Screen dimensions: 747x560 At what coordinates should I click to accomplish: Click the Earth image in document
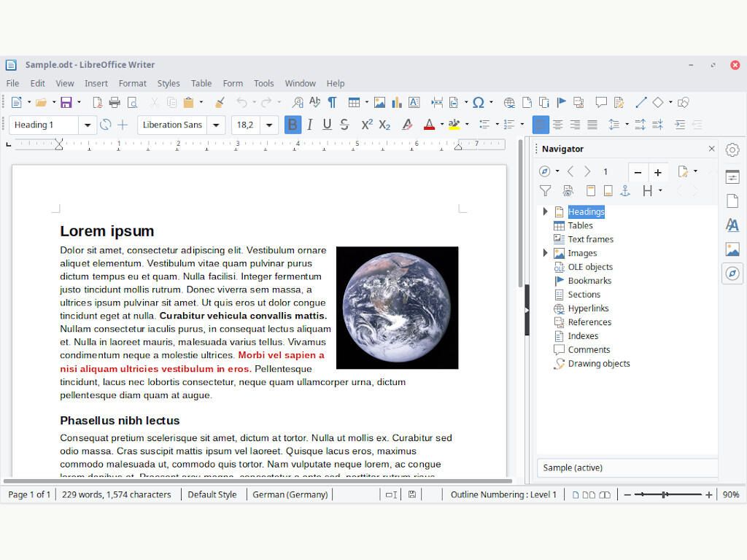[x=397, y=308]
